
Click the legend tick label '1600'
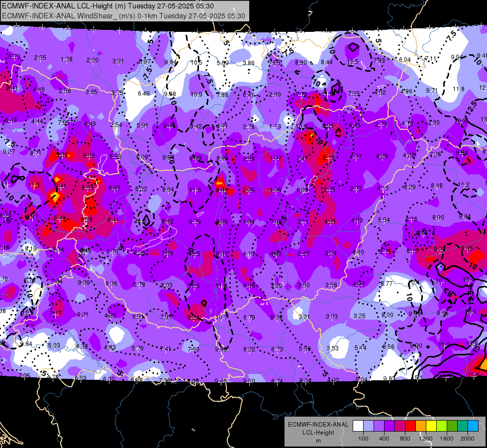click(446, 439)
